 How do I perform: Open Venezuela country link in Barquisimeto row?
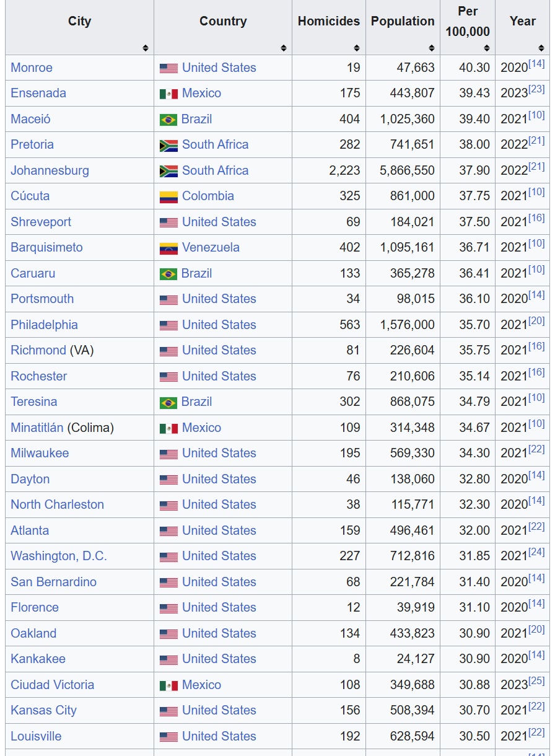coord(211,247)
